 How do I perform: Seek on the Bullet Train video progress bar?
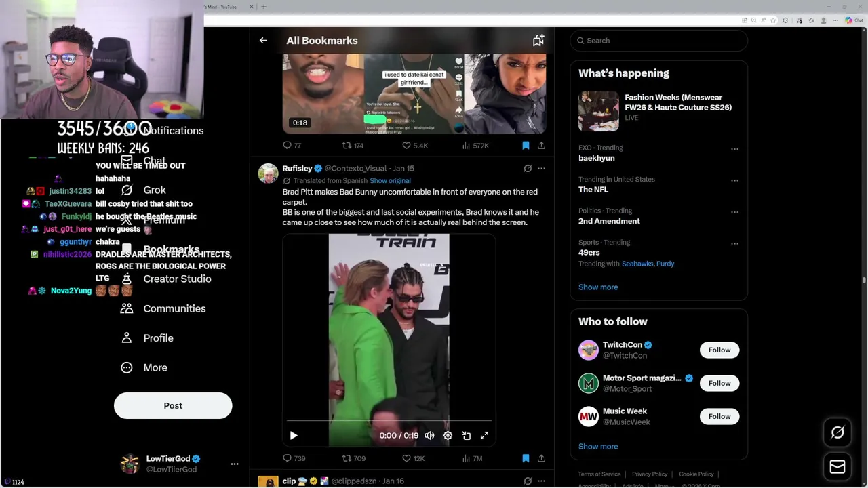pyautogui.click(x=389, y=421)
